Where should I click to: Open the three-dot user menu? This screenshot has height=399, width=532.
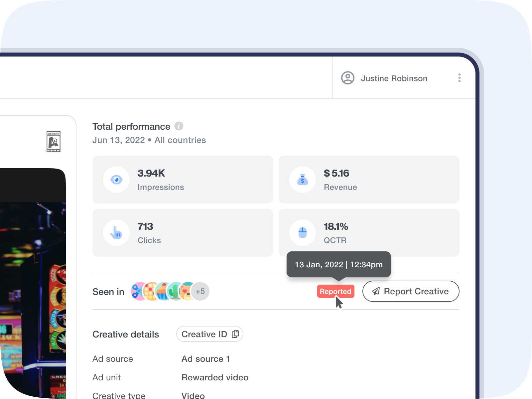click(460, 78)
